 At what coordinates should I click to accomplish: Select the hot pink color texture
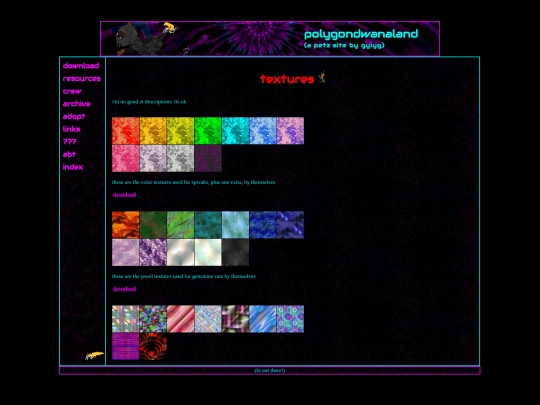[126, 158]
